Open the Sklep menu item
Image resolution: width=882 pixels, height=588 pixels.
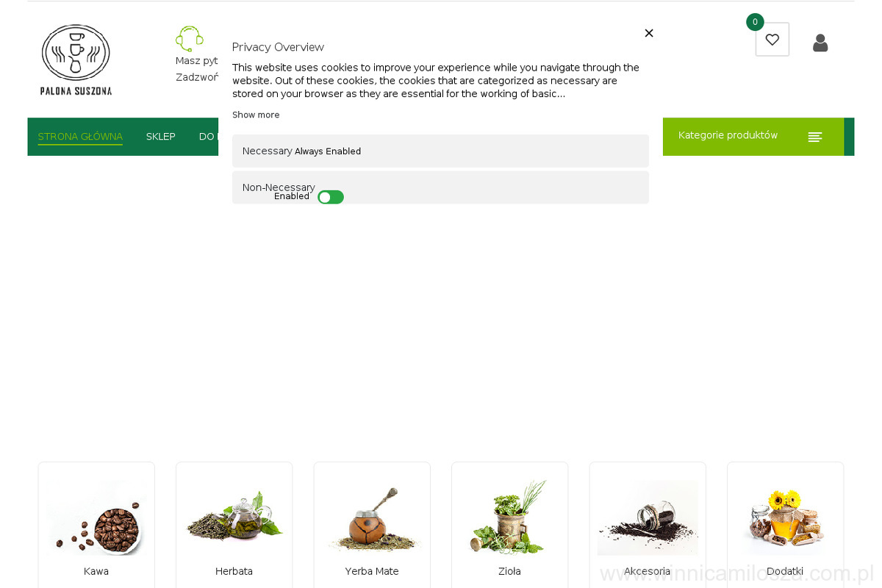pyautogui.click(x=161, y=137)
